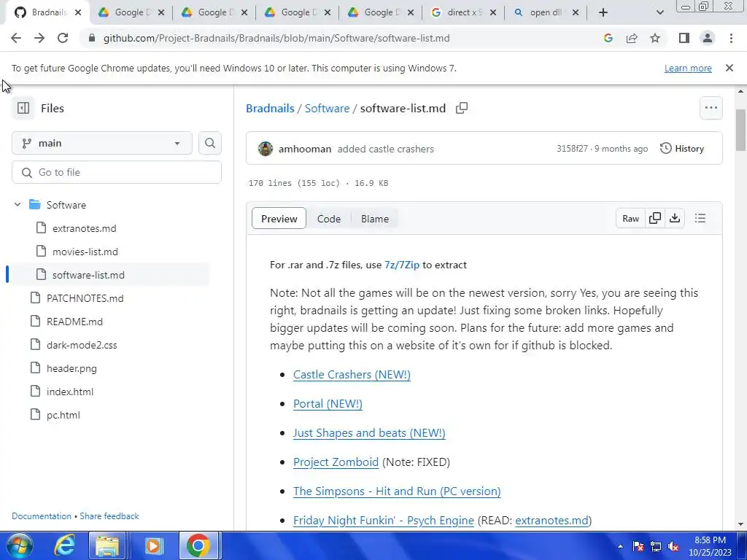Open amhooman username link
The image size is (747, 560).
tap(305, 149)
